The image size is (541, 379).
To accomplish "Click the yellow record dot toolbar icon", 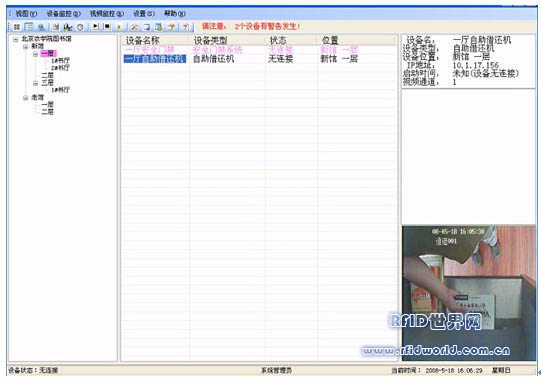I will pos(119,27).
